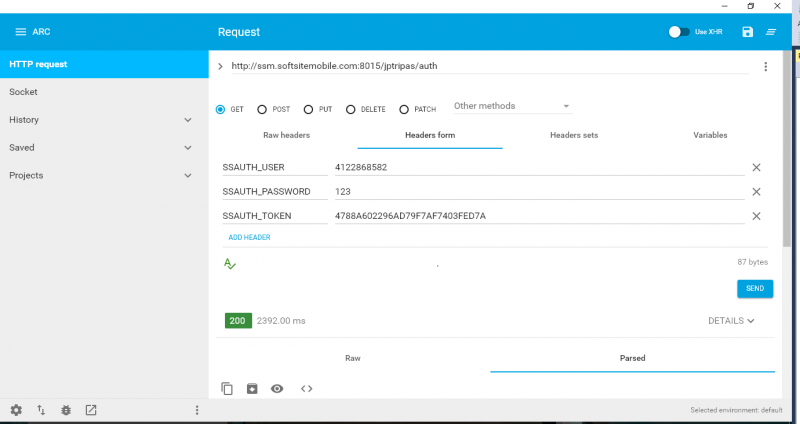Select the PUT method radio button
This screenshot has width=800, height=424.
point(308,109)
